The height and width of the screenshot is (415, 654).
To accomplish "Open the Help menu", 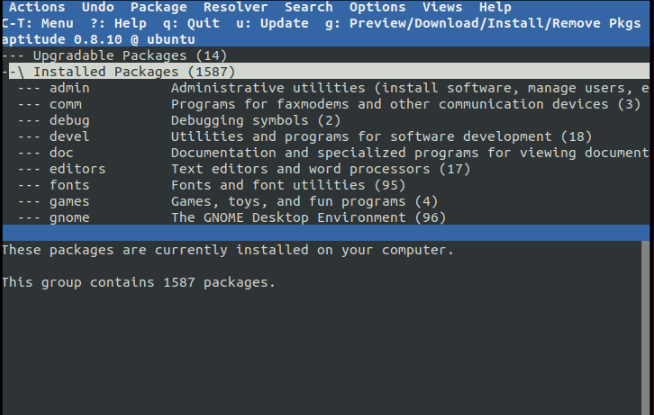I will 495,7.
